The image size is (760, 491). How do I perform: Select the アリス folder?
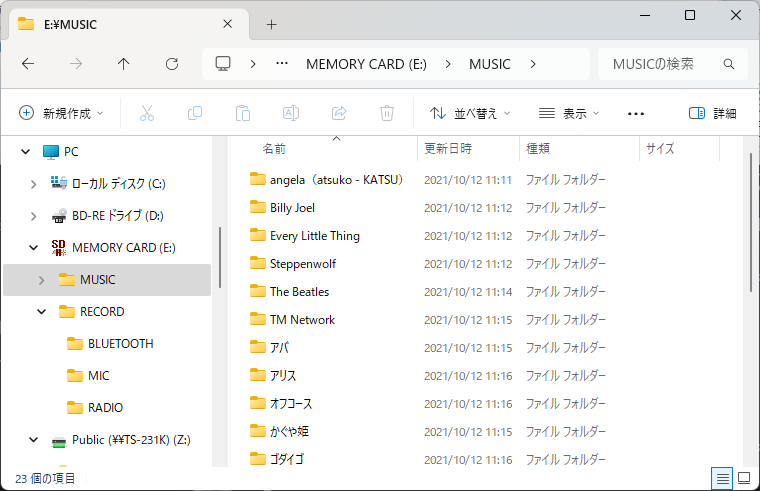coord(283,376)
